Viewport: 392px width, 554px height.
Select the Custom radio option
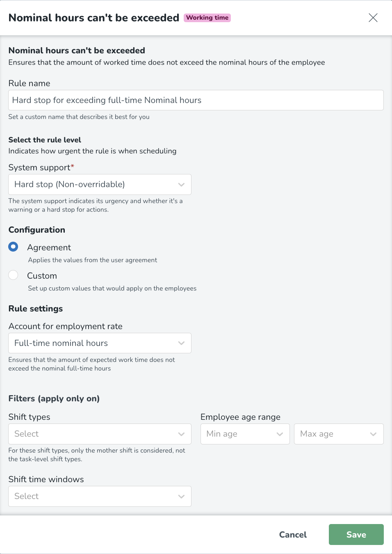pos(14,275)
